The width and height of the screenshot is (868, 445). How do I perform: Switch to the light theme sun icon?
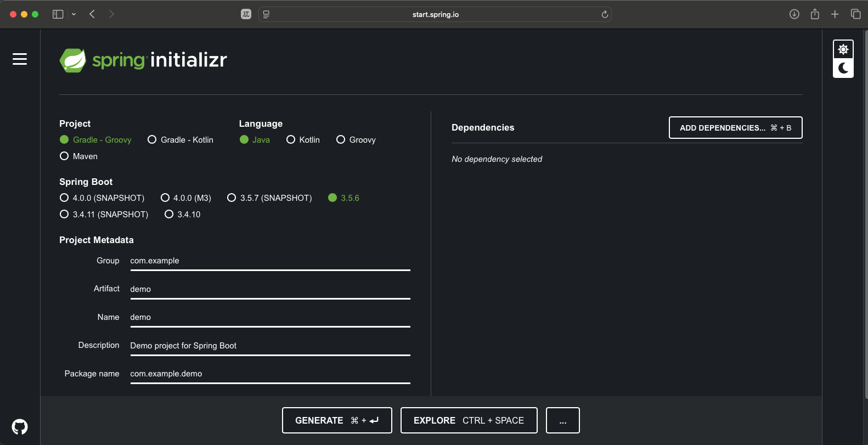coord(843,49)
